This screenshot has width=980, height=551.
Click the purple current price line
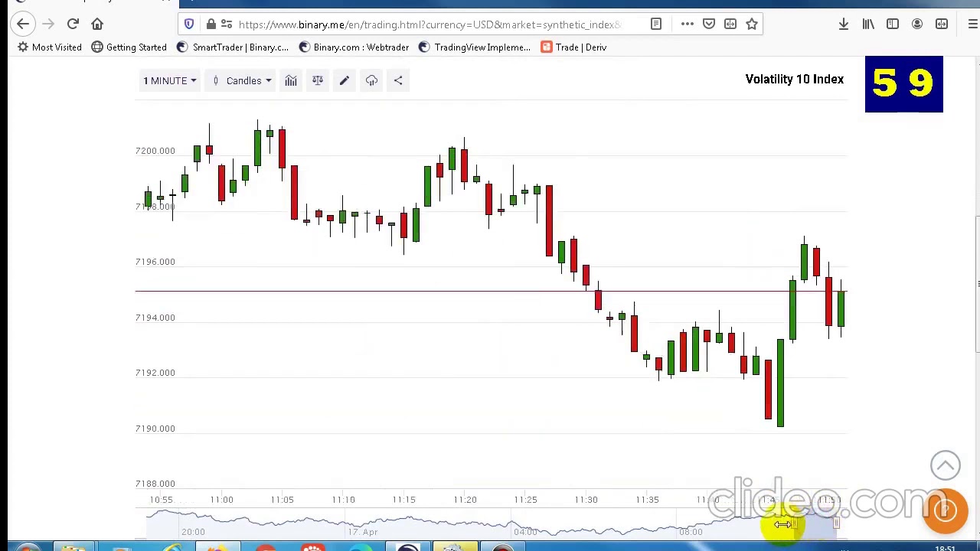click(x=491, y=292)
